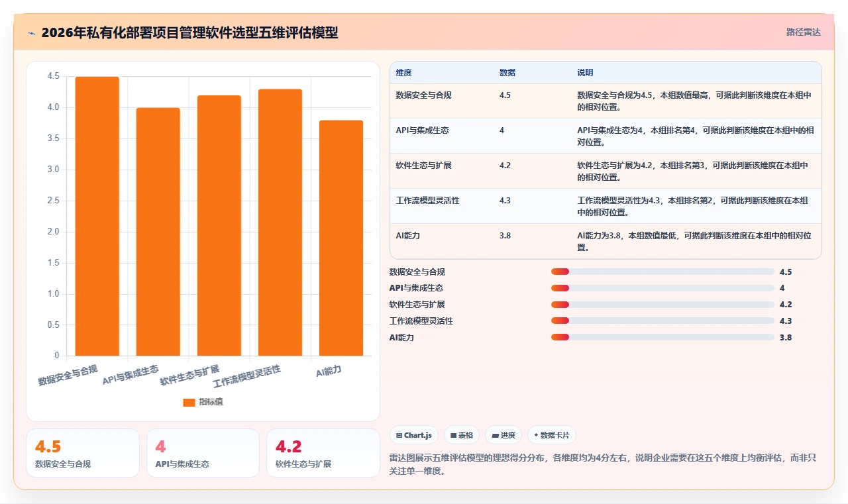
Task: Select the Chart.js tag button
Action: (x=413, y=435)
